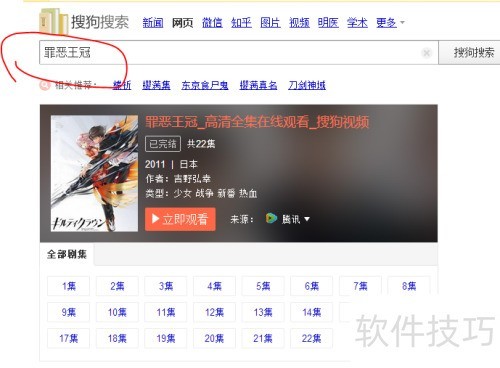
Task: Click the 已完结 status badge
Action: pos(163,144)
